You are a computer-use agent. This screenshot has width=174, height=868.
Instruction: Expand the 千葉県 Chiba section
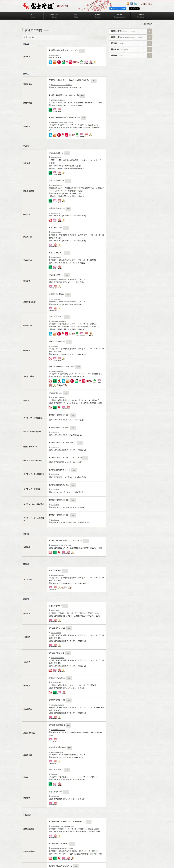tap(130, 56)
